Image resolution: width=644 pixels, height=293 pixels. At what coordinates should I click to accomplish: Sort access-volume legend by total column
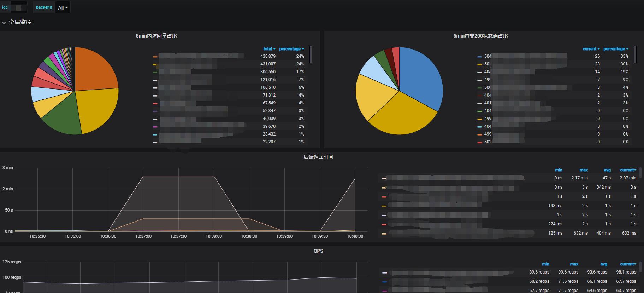point(269,49)
